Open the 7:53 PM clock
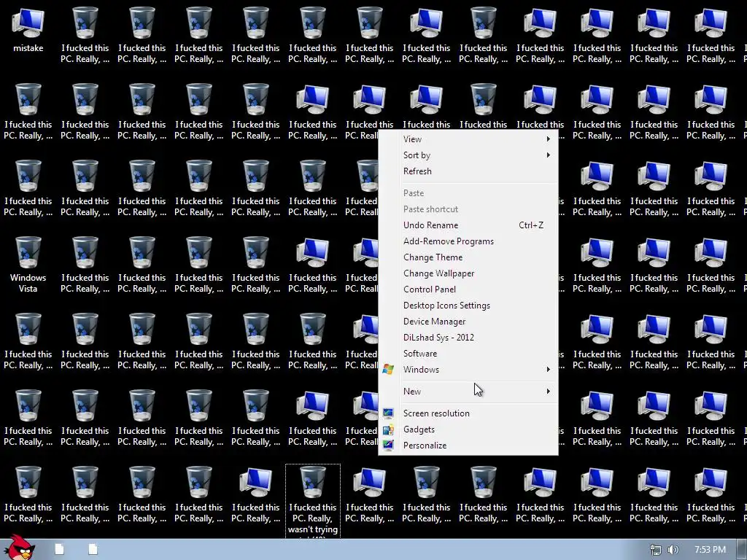Image resolution: width=747 pixels, height=560 pixels. point(710,550)
